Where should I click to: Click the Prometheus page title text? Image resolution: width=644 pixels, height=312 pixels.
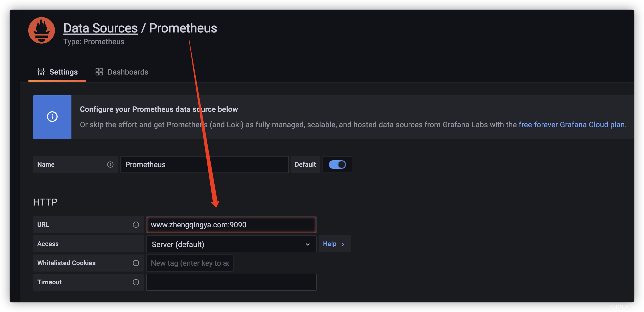tap(183, 28)
